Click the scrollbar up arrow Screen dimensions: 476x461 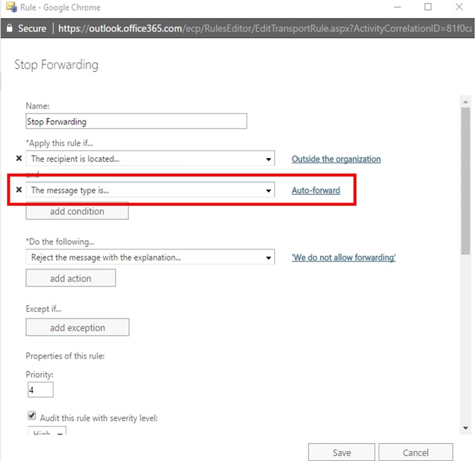pos(465,102)
